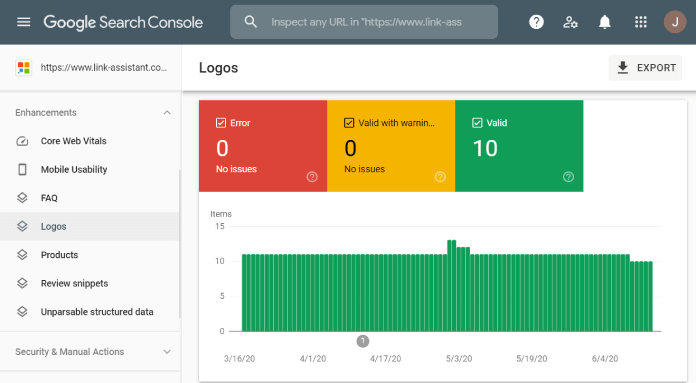
Task: Click the EXPORT button
Action: click(x=645, y=68)
